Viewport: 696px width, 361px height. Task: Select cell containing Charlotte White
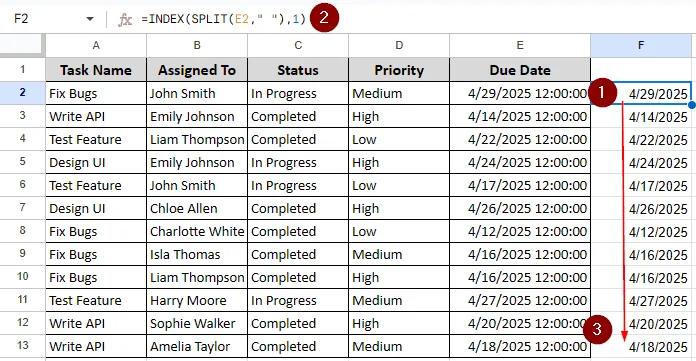197,231
